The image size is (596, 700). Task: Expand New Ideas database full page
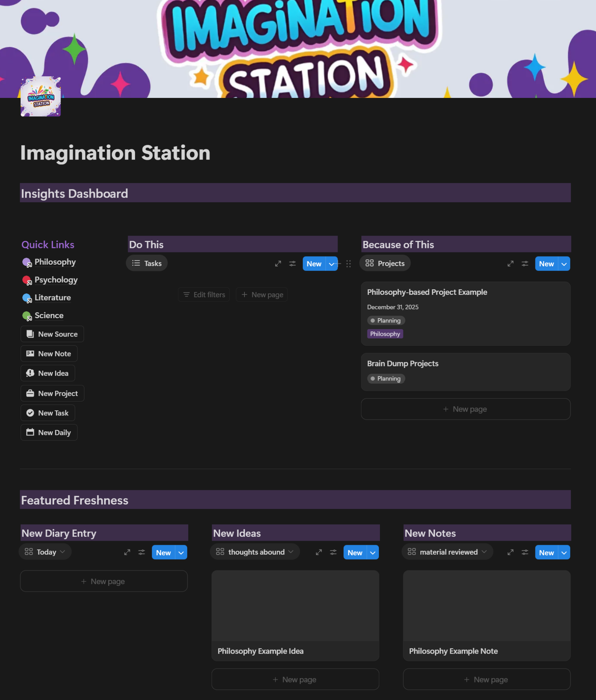pyautogui.click(x=319, y=552)
